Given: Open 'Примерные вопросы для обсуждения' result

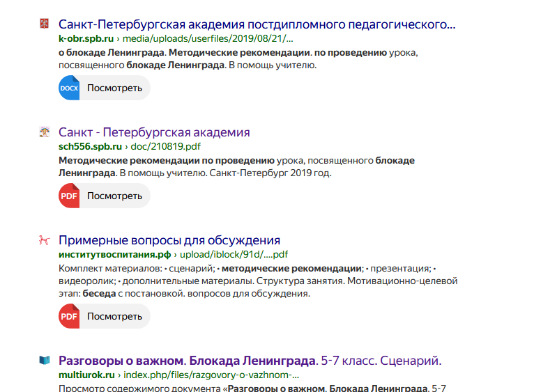Looking at the screenshot, I should 169,240.
